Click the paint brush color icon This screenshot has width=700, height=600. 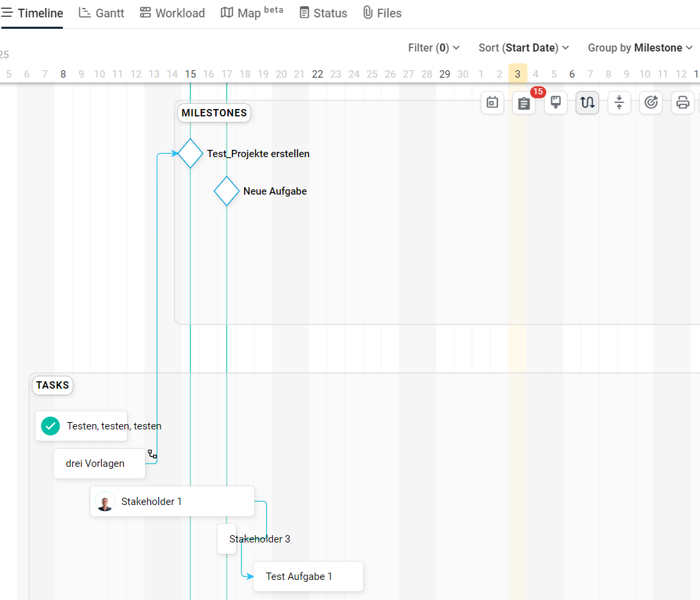(556, 103)
